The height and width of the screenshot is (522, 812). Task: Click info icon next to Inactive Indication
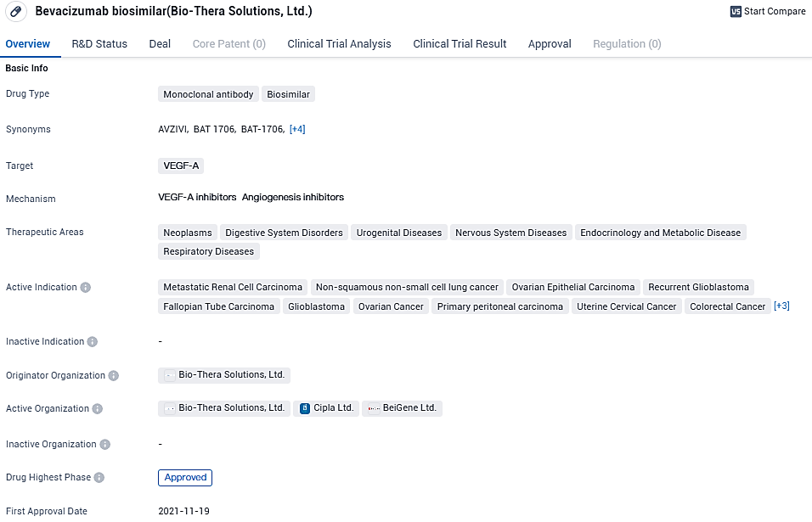click(x=93, y=342)
